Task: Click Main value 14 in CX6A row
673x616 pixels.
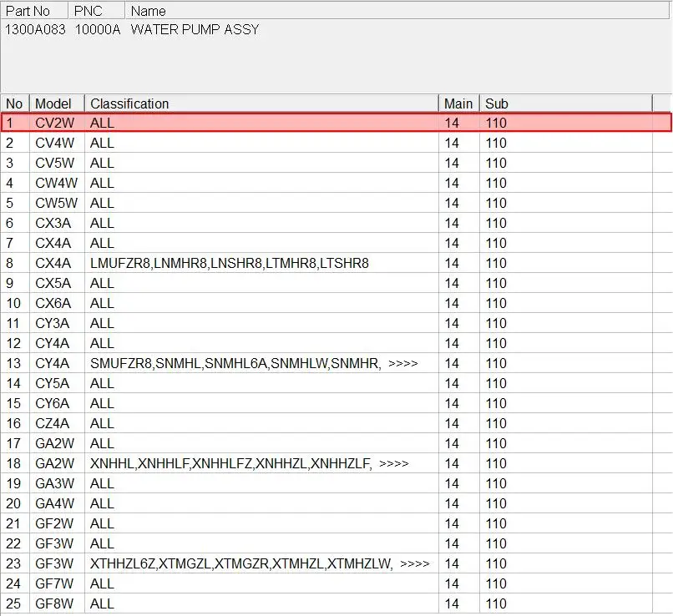Action: (x=452, y=303)
